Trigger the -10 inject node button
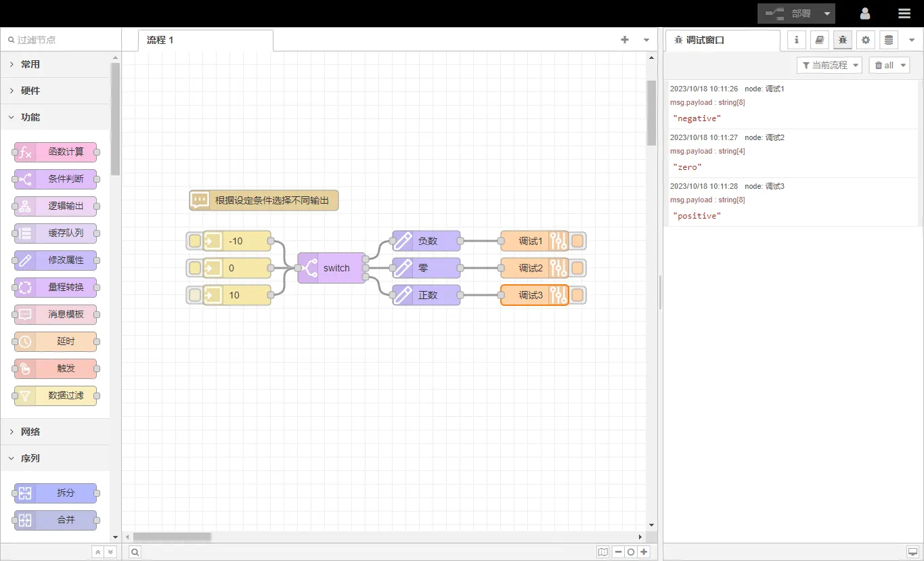Image resolution: width=924 pixels, height=561 pixels. click(195, 241)
